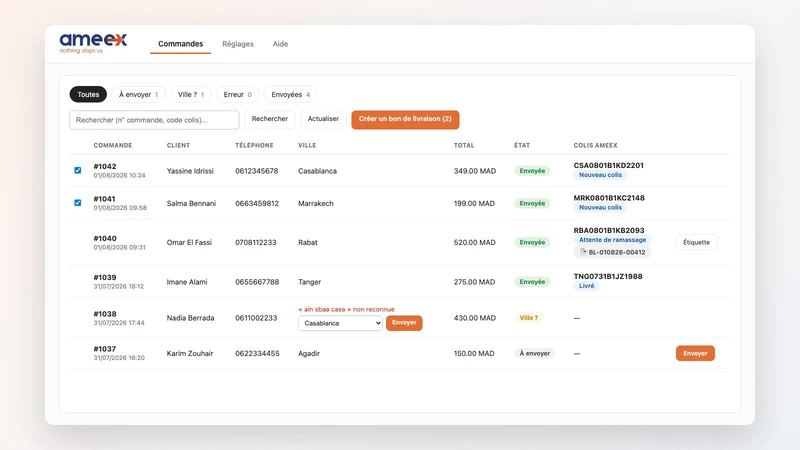This screenshot has height=450, width=800.
Task: Open the Aide tab
Action: point(280,44)
